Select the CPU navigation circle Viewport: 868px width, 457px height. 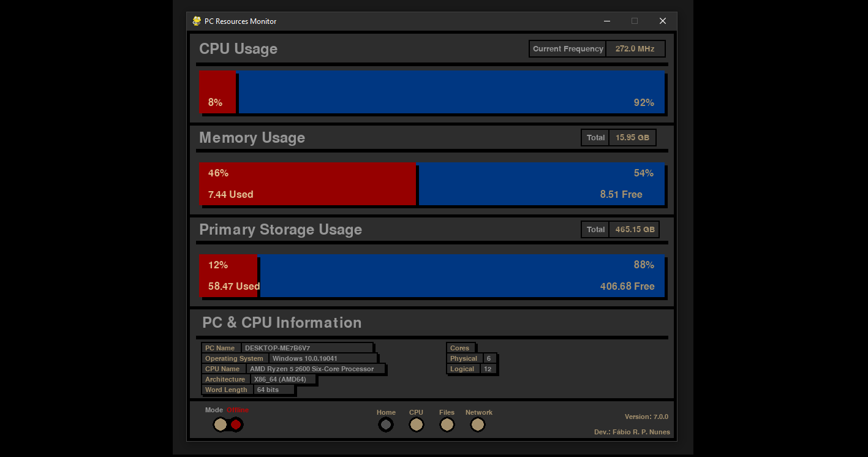pyautogui.click(x=417, y=424)
